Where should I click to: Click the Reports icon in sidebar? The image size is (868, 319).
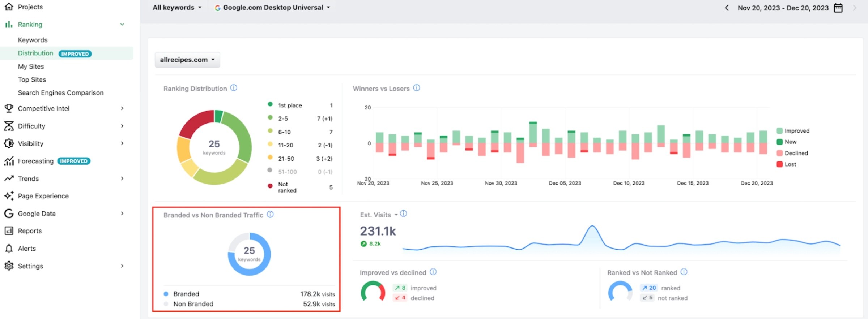[9, 230]
